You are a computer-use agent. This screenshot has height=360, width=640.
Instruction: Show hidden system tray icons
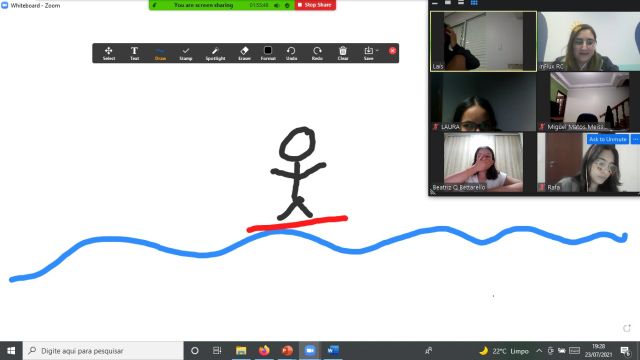tap(539, 351)
